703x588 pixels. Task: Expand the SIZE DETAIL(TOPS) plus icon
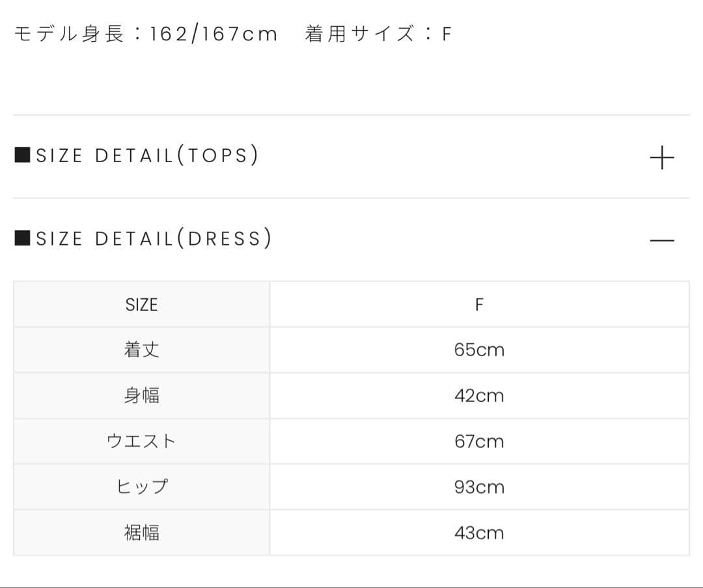click(662, 158)
